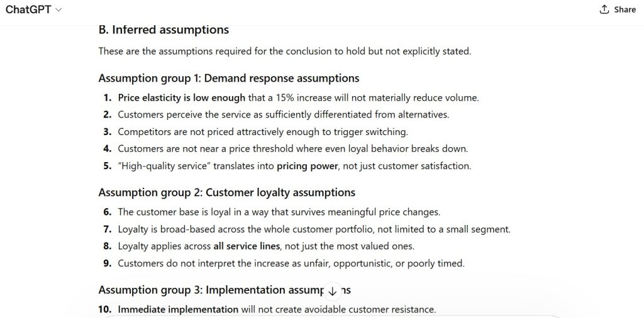
Task: Click list item 6 about loyal customer base
Action: tap(279, 212)
